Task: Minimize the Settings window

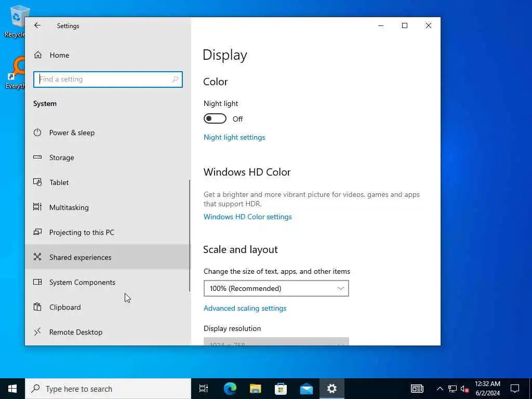Action: coord(381,26)
